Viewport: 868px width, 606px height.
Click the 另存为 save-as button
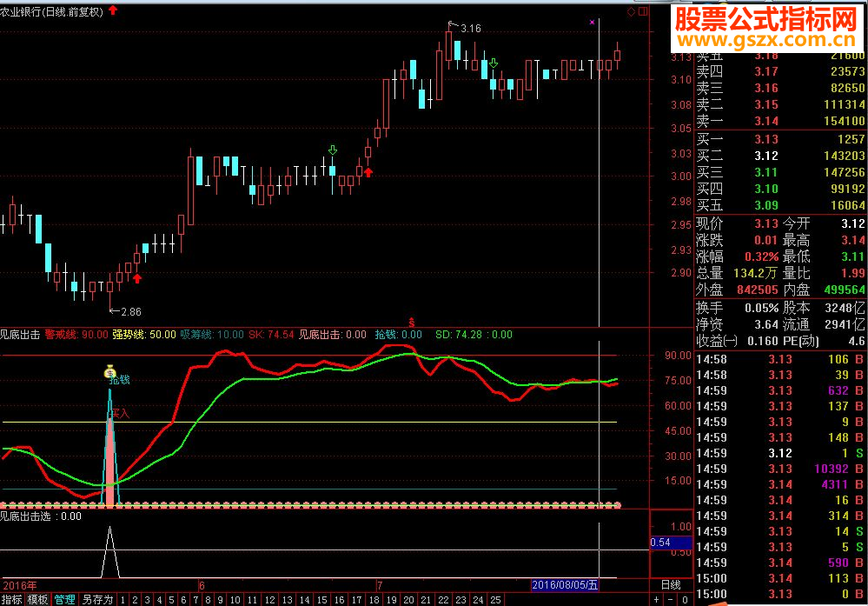[97, 599]
